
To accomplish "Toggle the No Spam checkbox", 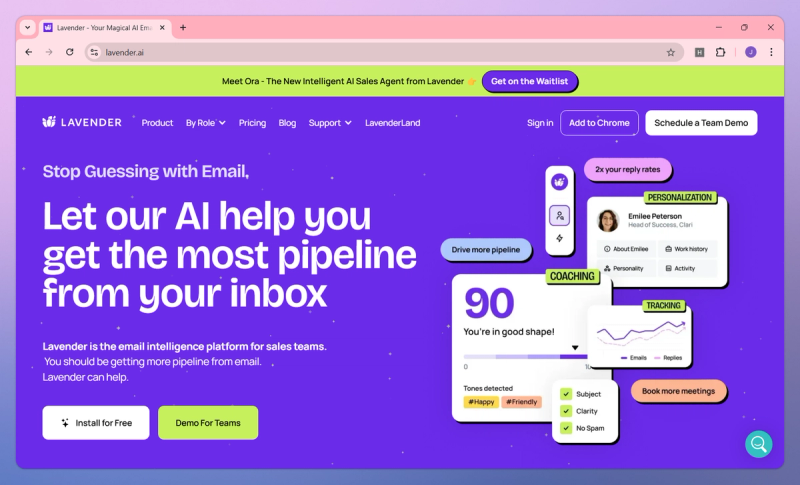I will click(566, 428).
